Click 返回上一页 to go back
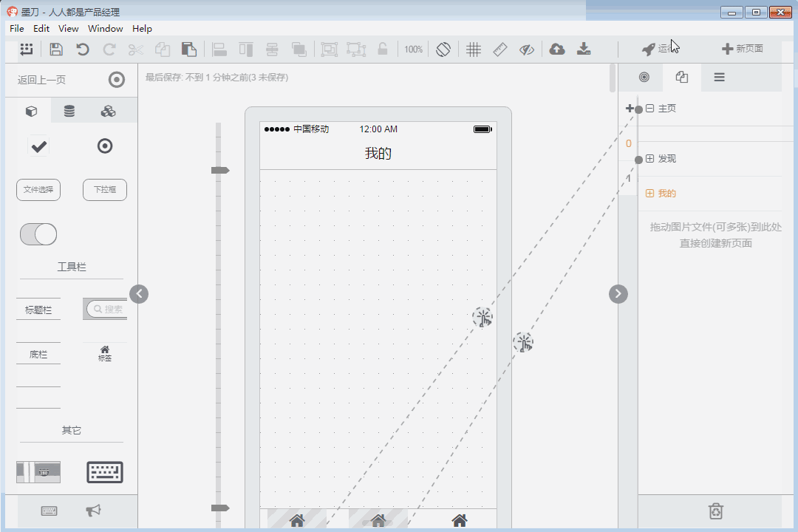Screen dimensions: 798x532 click(x=42, y=80)
